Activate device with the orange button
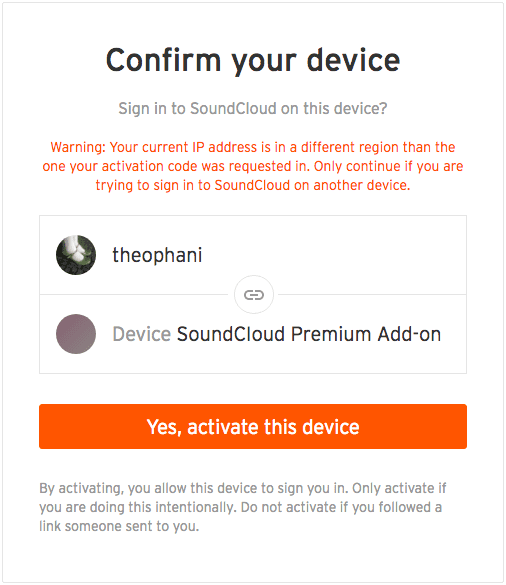Viewport: 506px width, 585px height. [253, 426]
